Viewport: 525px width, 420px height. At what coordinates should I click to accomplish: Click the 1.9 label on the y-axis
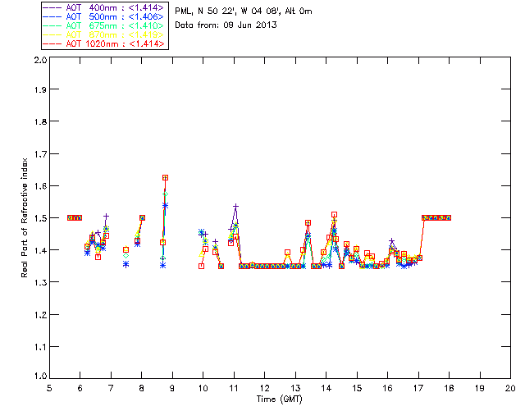(40, 89)
